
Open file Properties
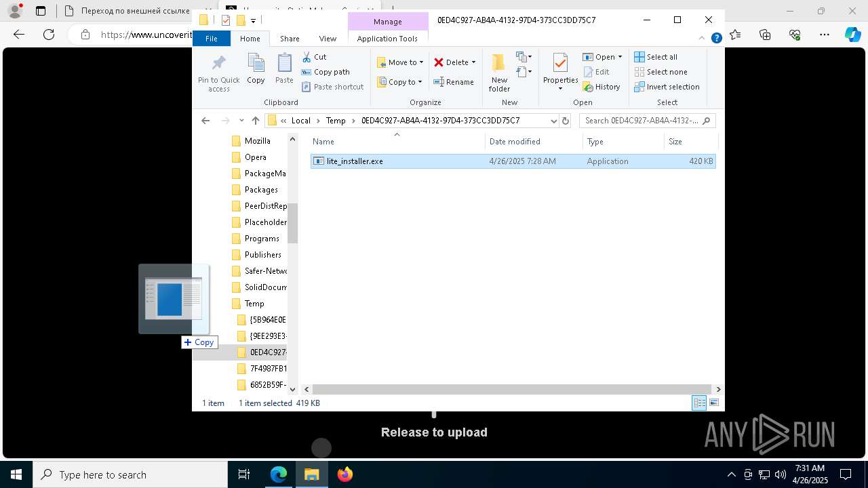tap(560, 73)
